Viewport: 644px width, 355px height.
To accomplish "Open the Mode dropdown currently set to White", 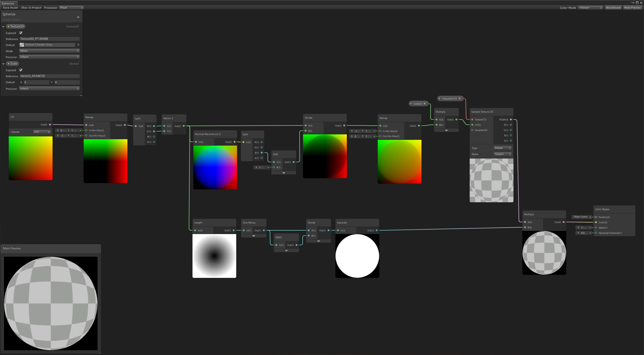I will [49, 51].
